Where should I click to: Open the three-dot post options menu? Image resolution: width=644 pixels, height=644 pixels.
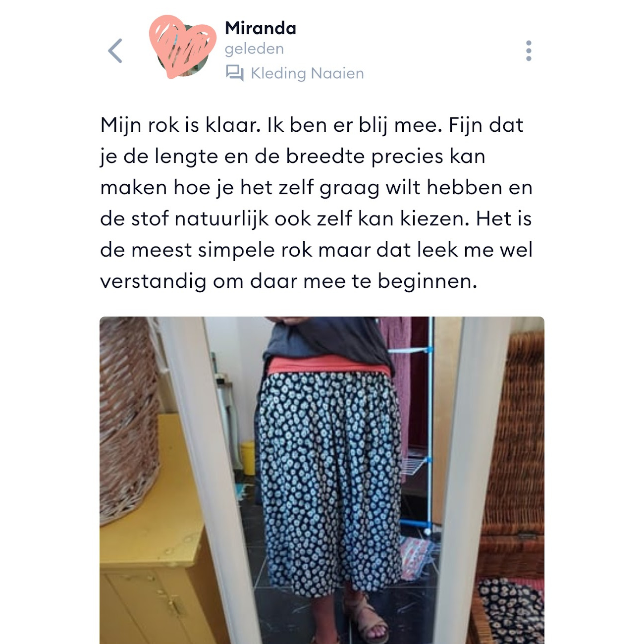pyautogui.click(x=529, y=51)
